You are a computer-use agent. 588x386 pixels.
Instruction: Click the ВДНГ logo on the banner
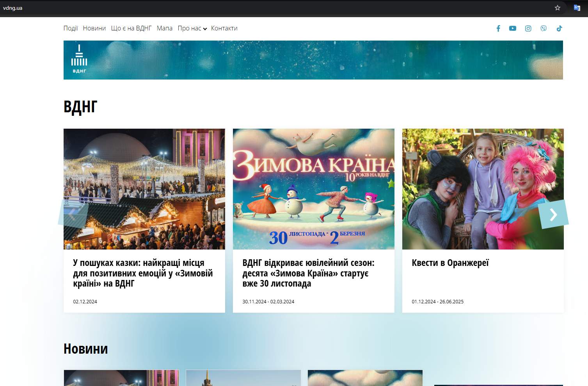coord(79,59)
